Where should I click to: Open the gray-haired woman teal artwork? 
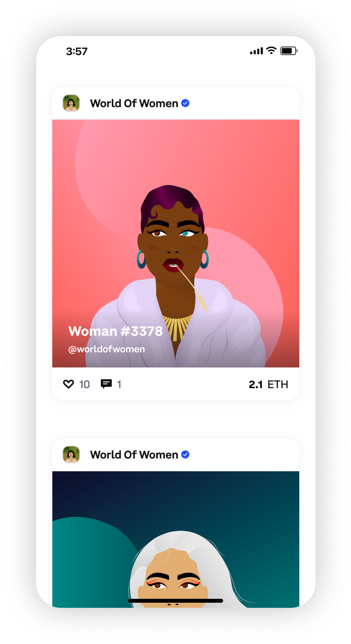pos(176,539)
